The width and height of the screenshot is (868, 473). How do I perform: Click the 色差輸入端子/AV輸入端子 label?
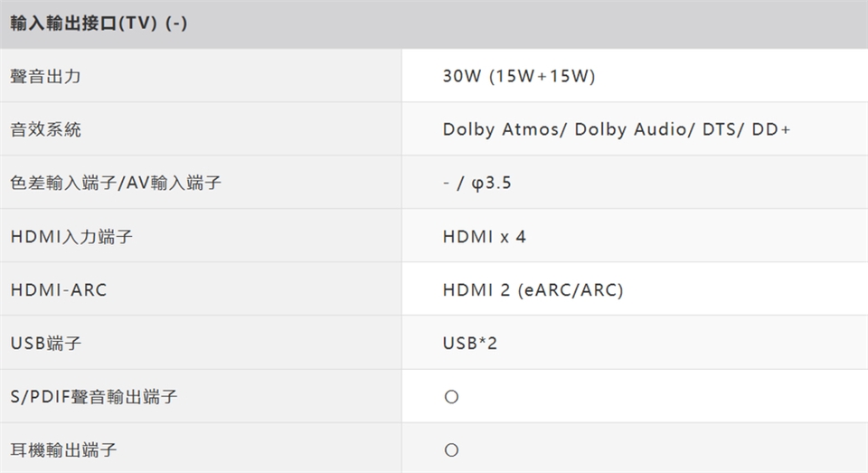pyautogui.click(x=116, y=183)
